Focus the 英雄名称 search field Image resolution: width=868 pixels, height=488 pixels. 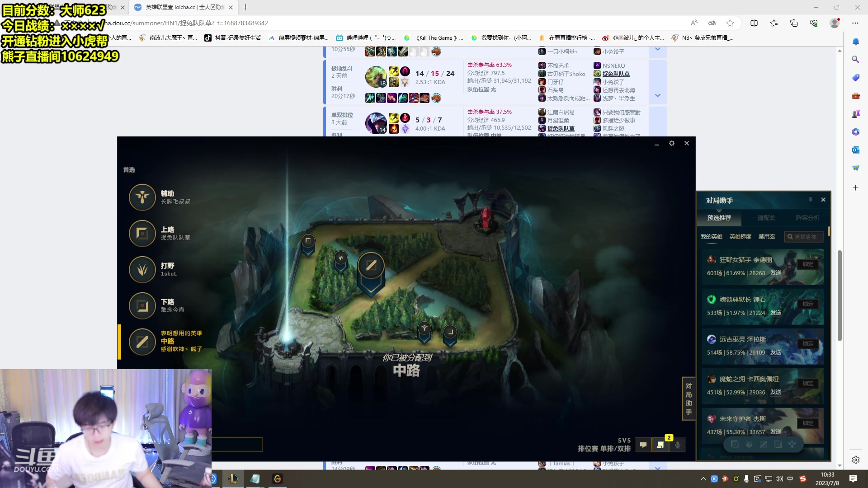pos(803,237)
